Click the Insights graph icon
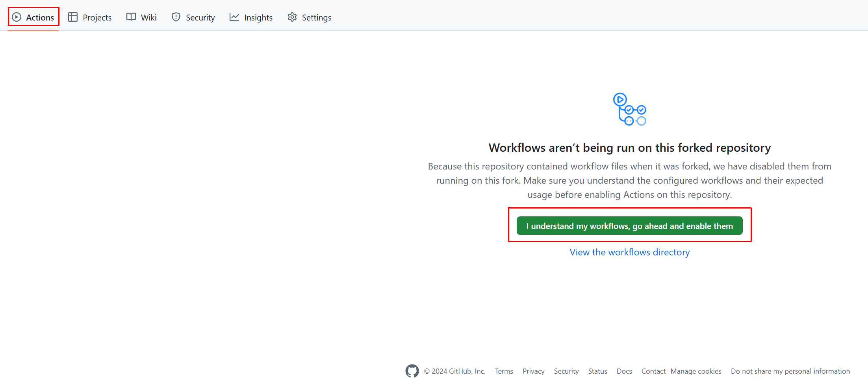The image size is (868, 391). 234,17
